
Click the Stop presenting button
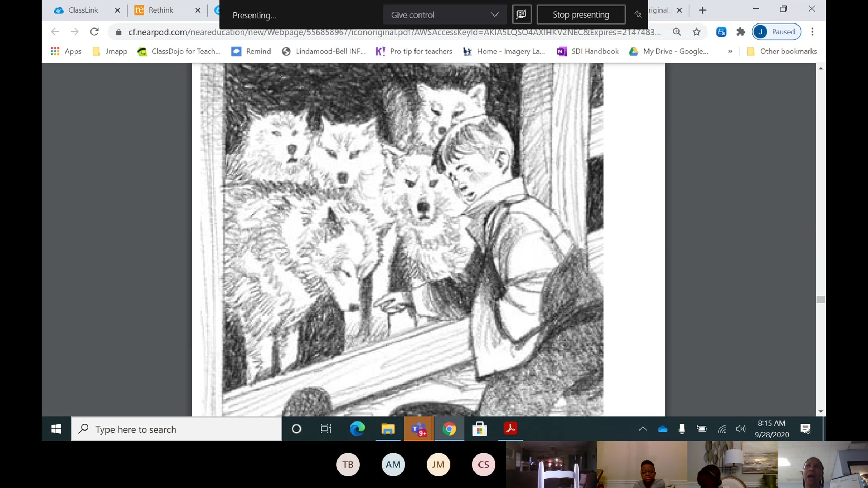click(x=580, y=15)
